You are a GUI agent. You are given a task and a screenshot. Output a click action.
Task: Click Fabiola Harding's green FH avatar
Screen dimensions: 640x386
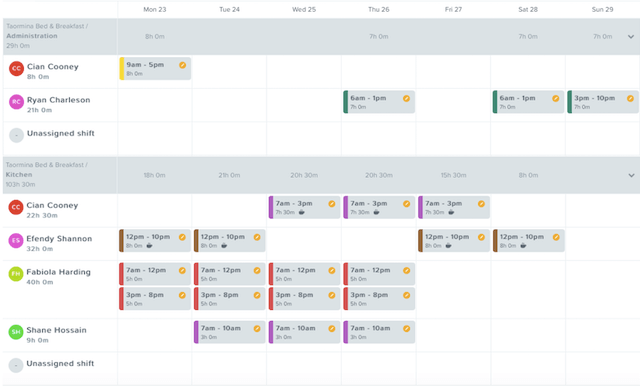pyautogui.click(x=16, y=274)
